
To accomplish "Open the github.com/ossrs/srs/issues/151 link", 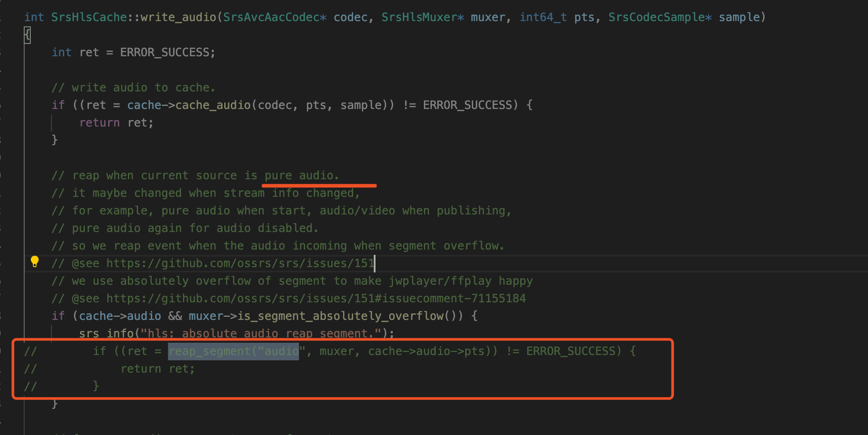I will [x=240, y=263].
